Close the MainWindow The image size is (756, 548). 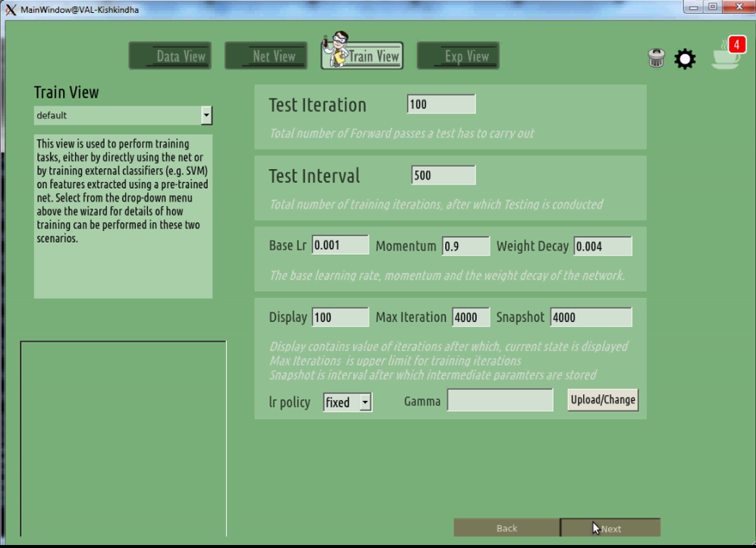tap(739, 7)
